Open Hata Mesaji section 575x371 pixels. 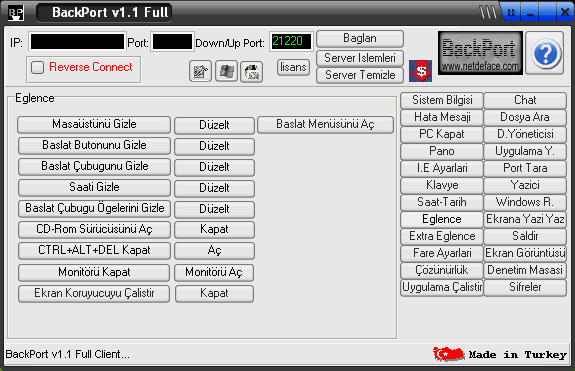(442, 117)
